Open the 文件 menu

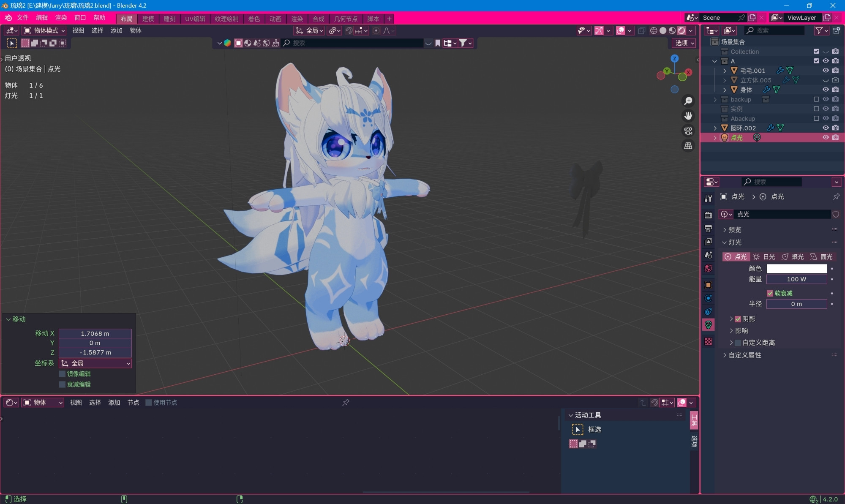click(22, 18)
